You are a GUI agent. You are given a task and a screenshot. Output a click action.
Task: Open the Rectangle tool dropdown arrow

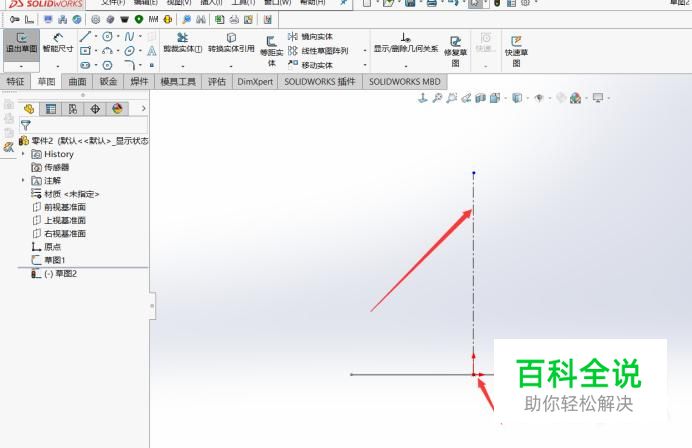pyautogui.click(x=96, y=51)
